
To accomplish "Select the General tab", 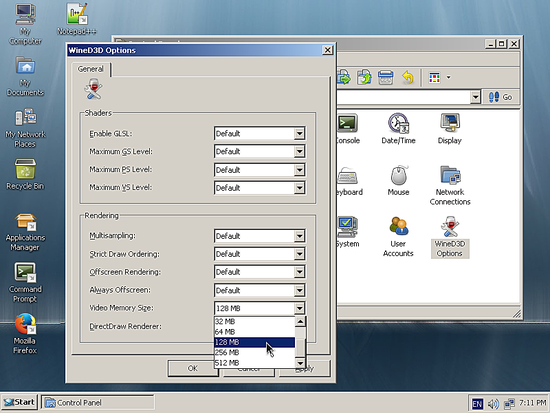I will [90, 69].
